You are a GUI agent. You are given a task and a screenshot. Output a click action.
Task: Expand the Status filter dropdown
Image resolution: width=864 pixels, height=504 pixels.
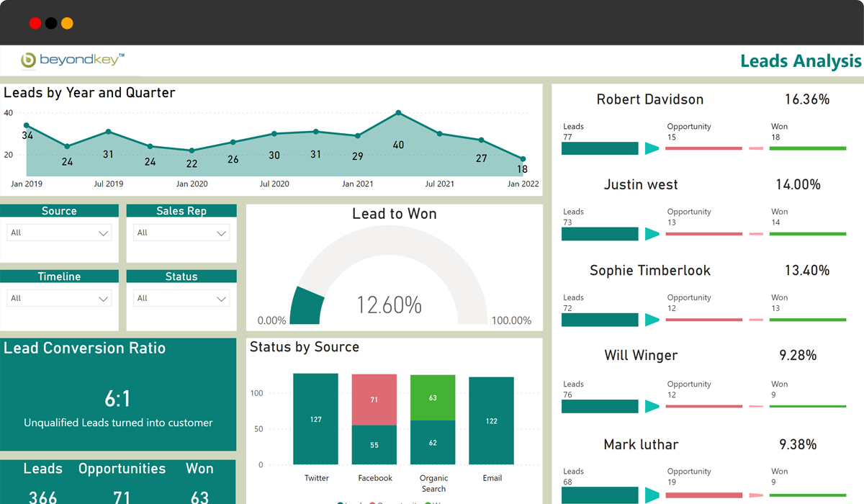coord(181,298)
